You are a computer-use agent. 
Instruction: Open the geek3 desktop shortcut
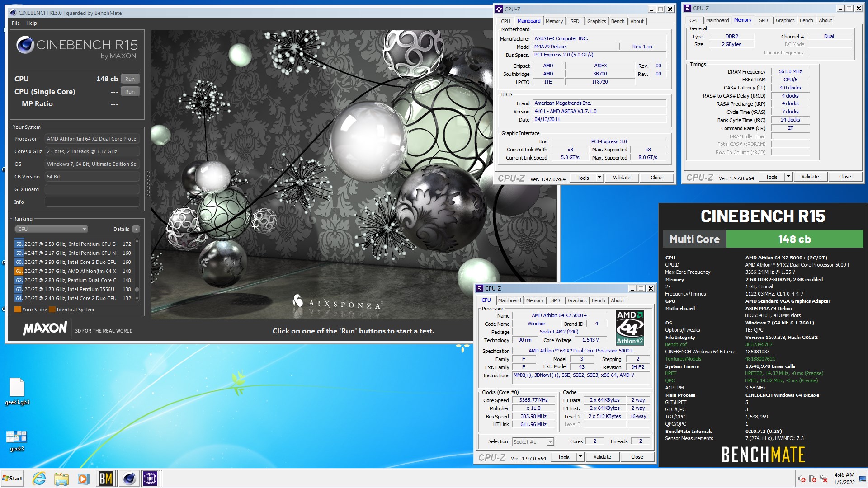(x=17, y=441)
